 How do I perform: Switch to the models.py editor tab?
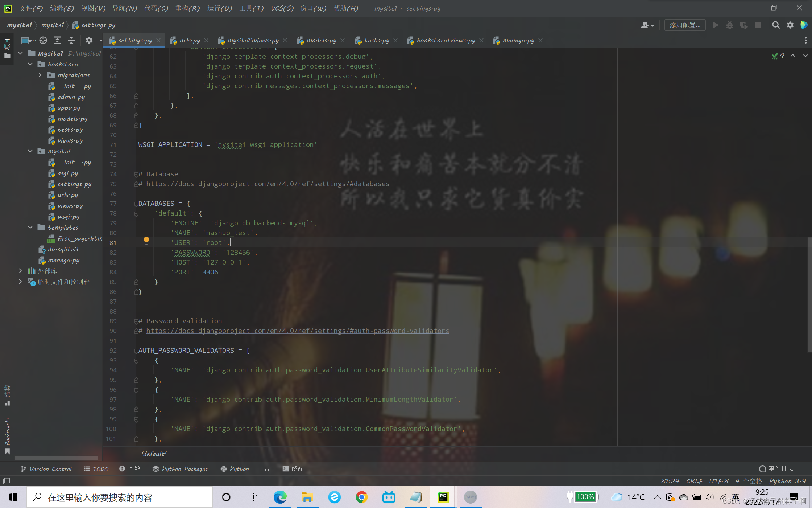coord(321,40)
